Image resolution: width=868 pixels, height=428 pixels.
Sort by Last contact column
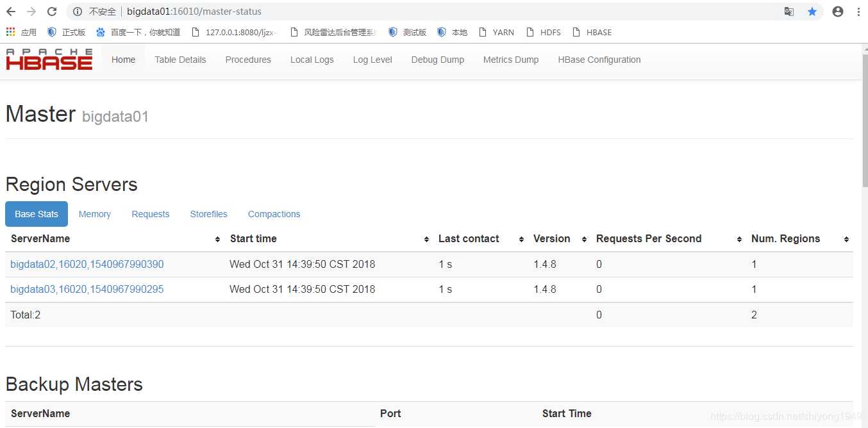(480, 239)
